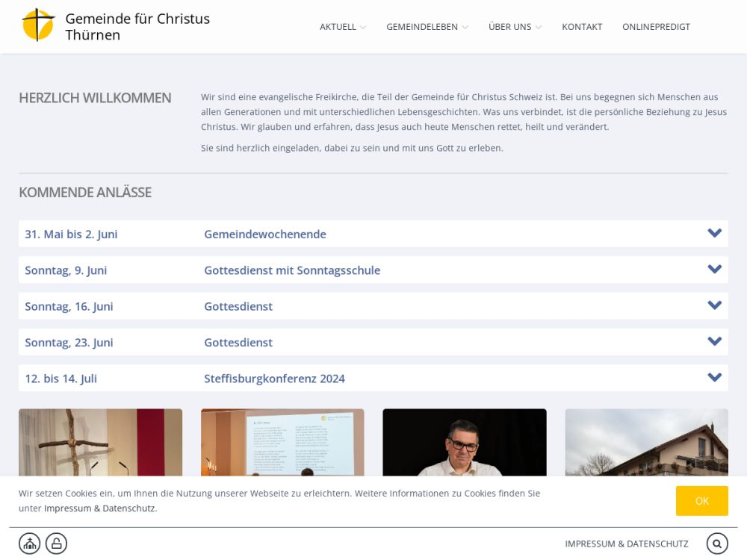Image resolution: width=747 pixels, height=560 pixels.
Task: Open the wooden cross thumbnail image
Action: tap(100, 442)
